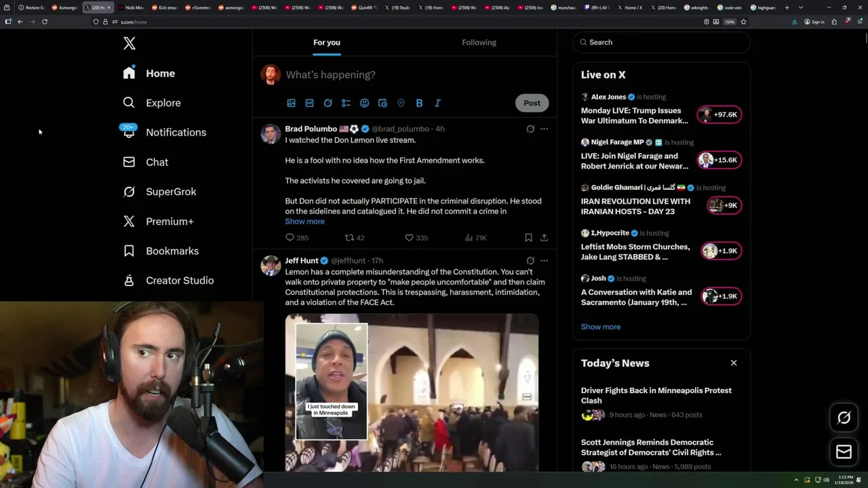Open new browser tab
The image size is (868, 488).
tap(787, 7)
